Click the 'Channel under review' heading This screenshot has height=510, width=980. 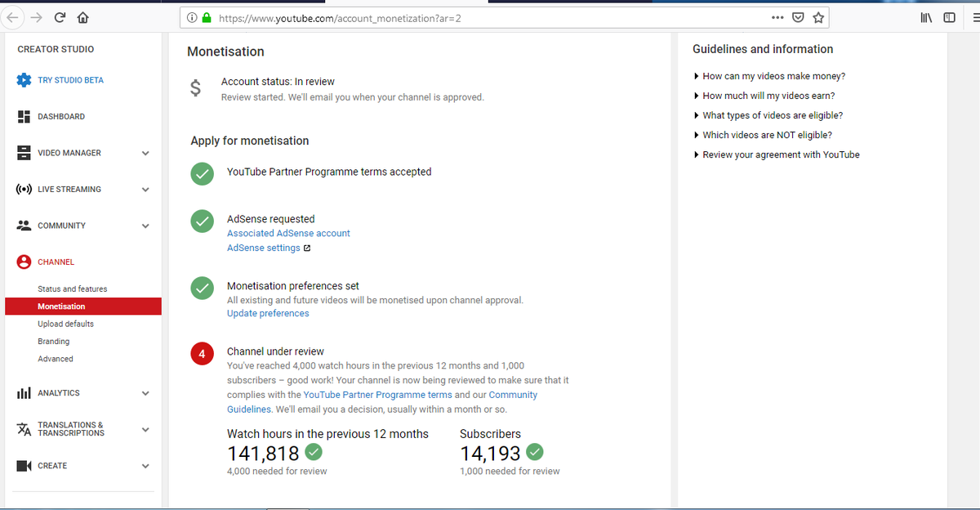pos(275,351)
